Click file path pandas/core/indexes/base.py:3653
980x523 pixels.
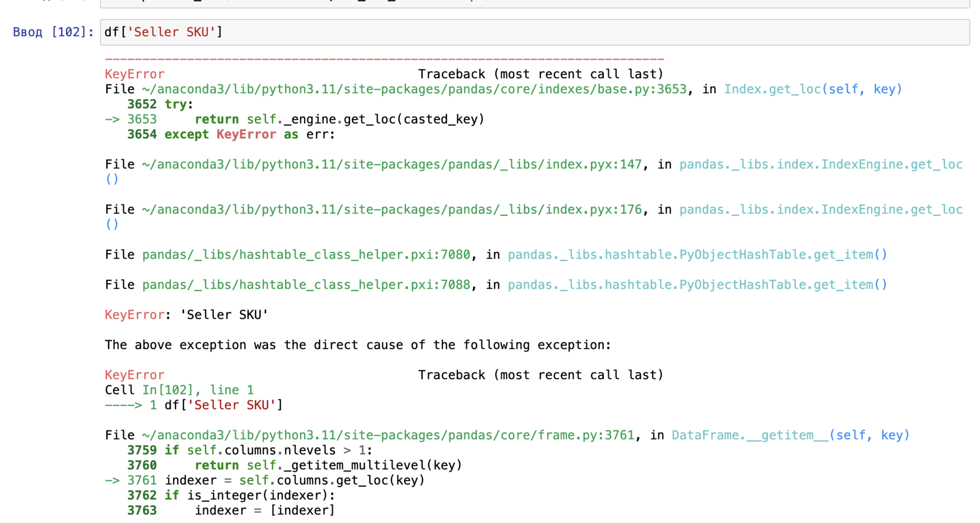(414, 89)
